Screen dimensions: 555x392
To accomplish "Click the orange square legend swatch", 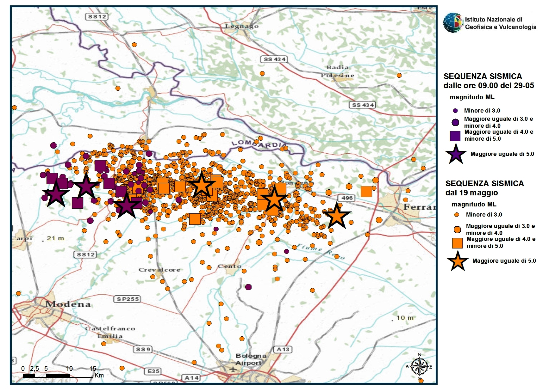I will click(x=457, y=243).
